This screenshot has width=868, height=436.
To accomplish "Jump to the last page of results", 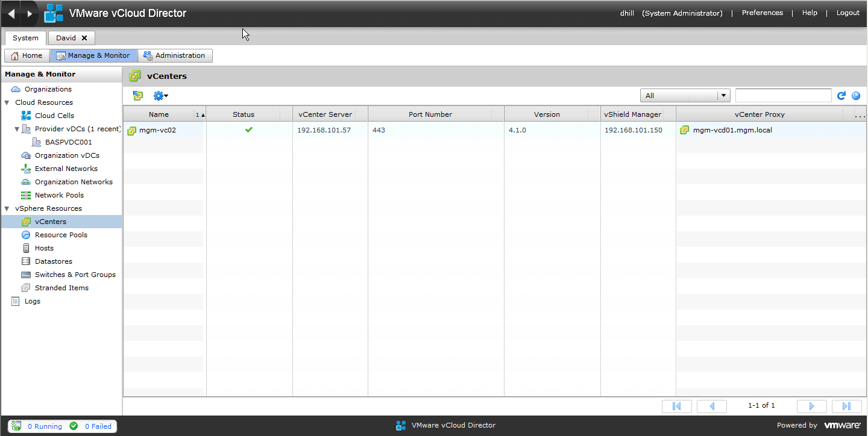I will coord(847,406).
